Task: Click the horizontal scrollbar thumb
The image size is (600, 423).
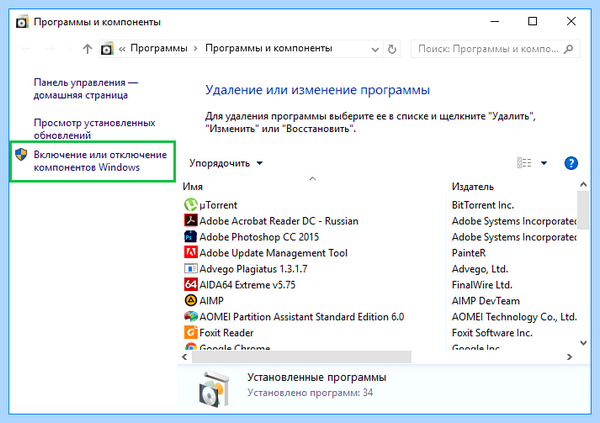Action: pyautogui.click(x=302, y=357)
